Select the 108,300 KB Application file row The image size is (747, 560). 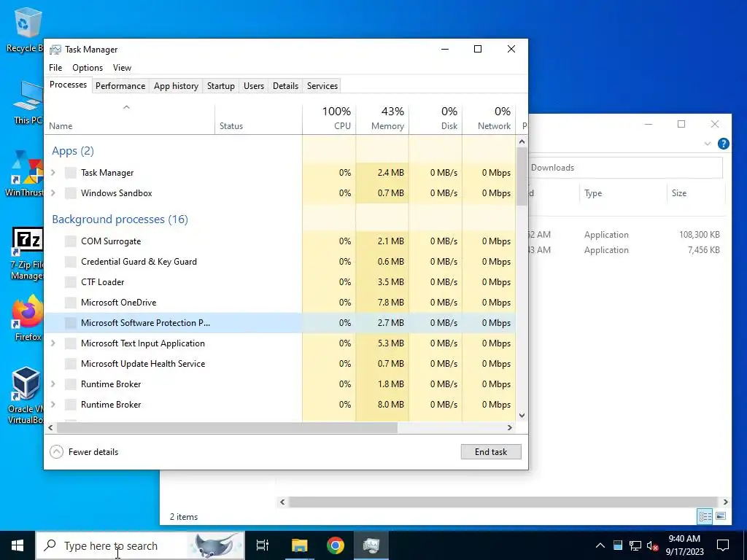coord(626,234)
